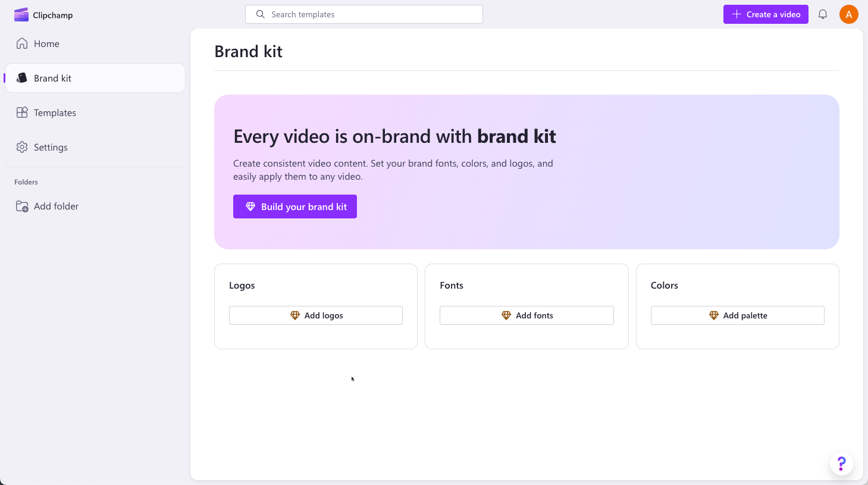Click the Brand kit sidebar icon
This screenshot has height=485, width=868.
pyautogui.click(x=22, y=78)
